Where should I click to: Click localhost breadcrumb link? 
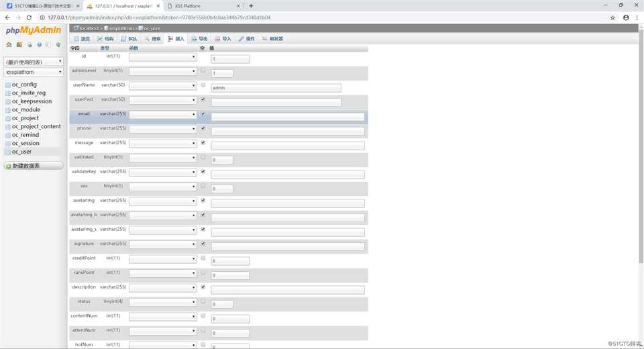(x=89, y=28)
